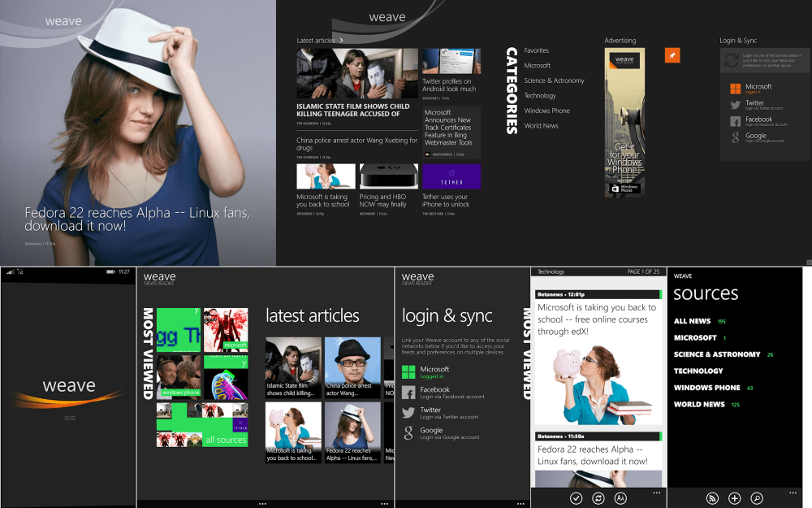Screen dimensions: 812x508
Task: Open the ellipsis menu in article reader bar
Action: coord(656,493)
